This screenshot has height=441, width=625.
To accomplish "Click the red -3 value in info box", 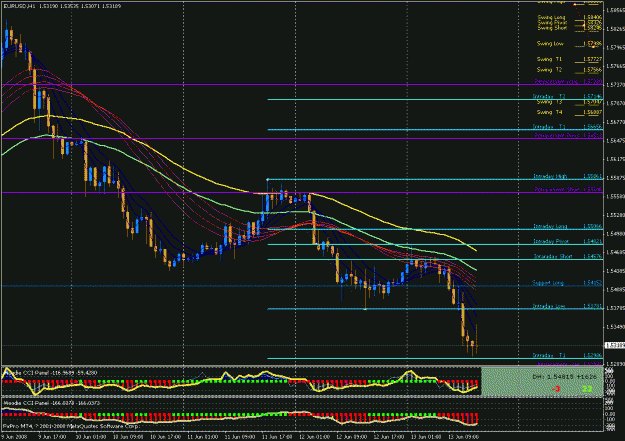I will pyautogui.click(x=556, y=389).
